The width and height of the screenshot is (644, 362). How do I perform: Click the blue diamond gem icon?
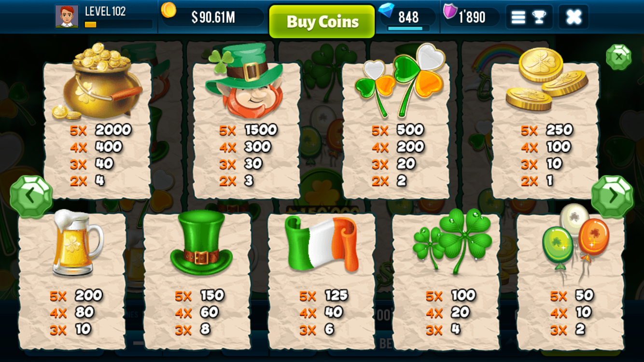(x=386, y=10)
